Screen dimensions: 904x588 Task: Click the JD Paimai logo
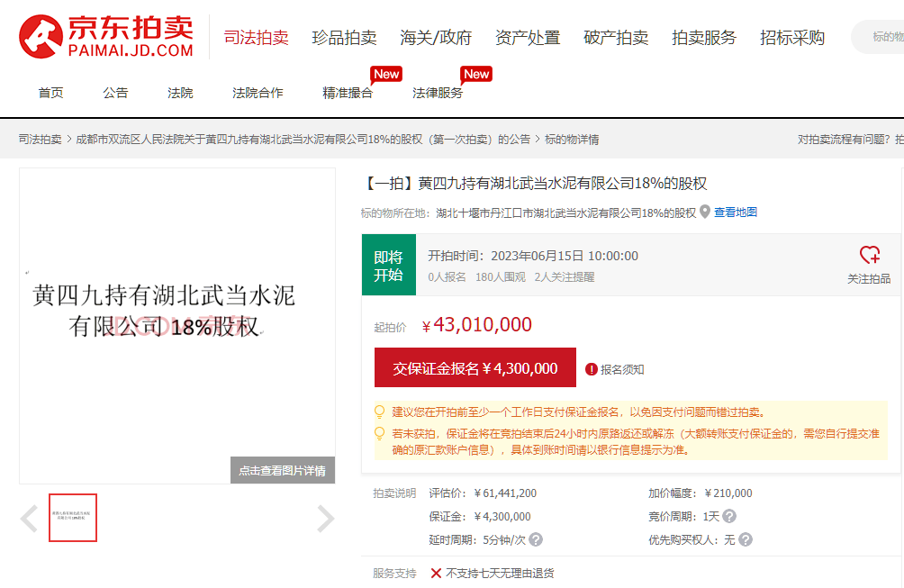pyautogui.click(x=106, y=37)
